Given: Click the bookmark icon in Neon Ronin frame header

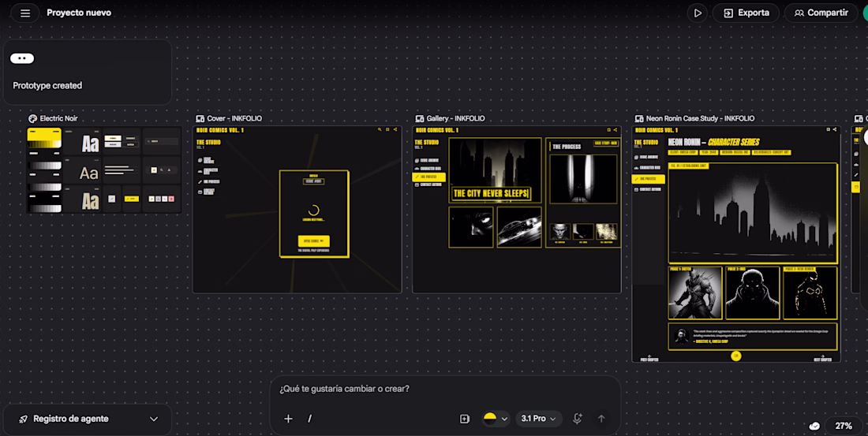Looking at the screenshot, I should pyautogui.click(x=828, y=130).
